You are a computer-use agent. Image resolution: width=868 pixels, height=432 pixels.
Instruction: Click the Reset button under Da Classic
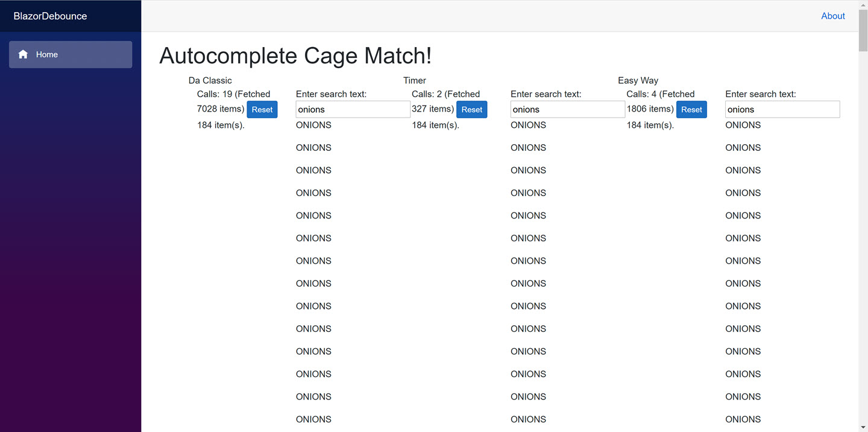pyautogui.click(x=262, y=109)
